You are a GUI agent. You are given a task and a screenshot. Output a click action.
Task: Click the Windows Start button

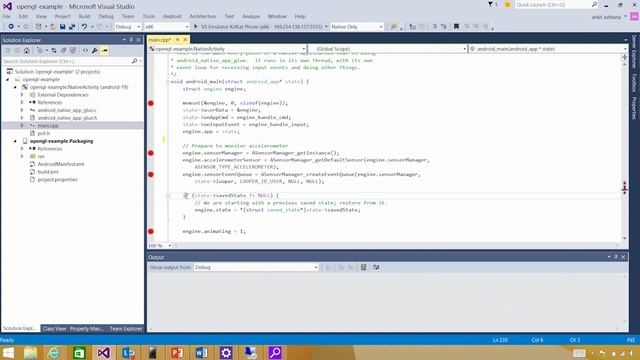pos(8,353)
